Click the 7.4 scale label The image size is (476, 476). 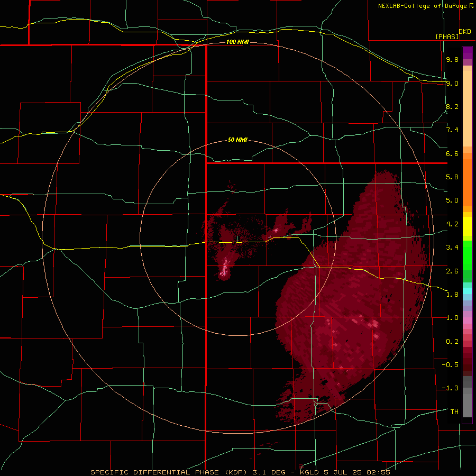[x=452, y=130]
